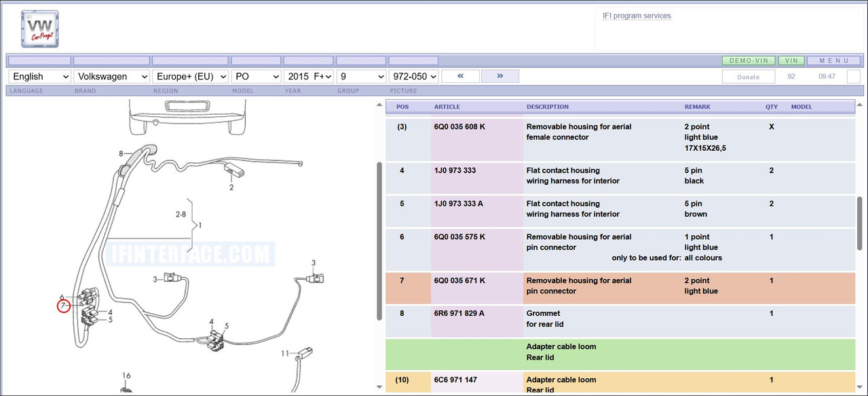Click the small empty box beside 09:47
The width and height of the screenshot is (868, 396).
pos(854,77)
